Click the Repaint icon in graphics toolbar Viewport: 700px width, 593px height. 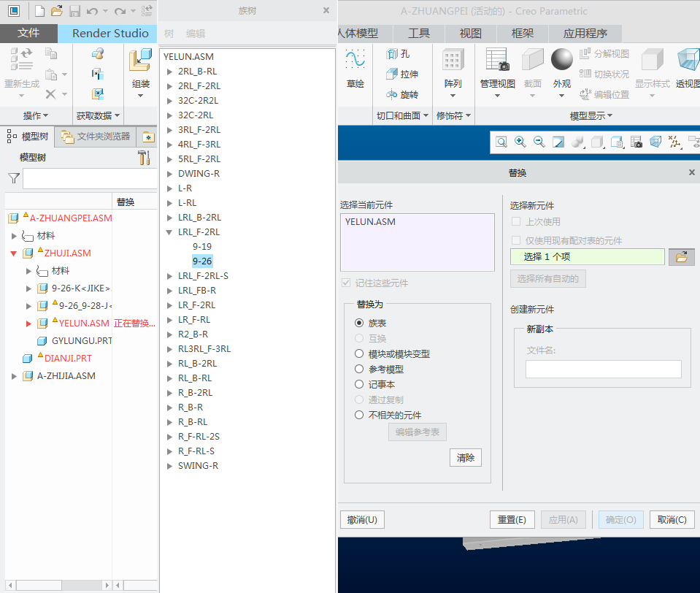point(558,142)
